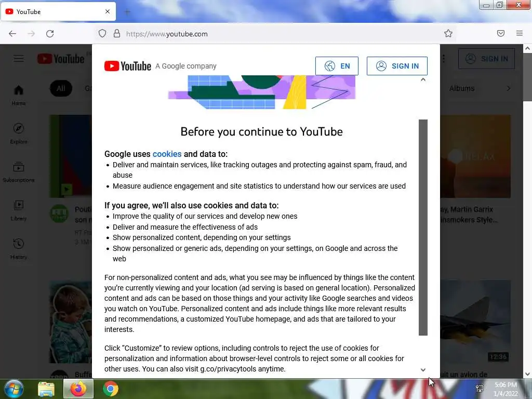Open the EN language selector
The image size is (532, 399).
click(337, 66)
